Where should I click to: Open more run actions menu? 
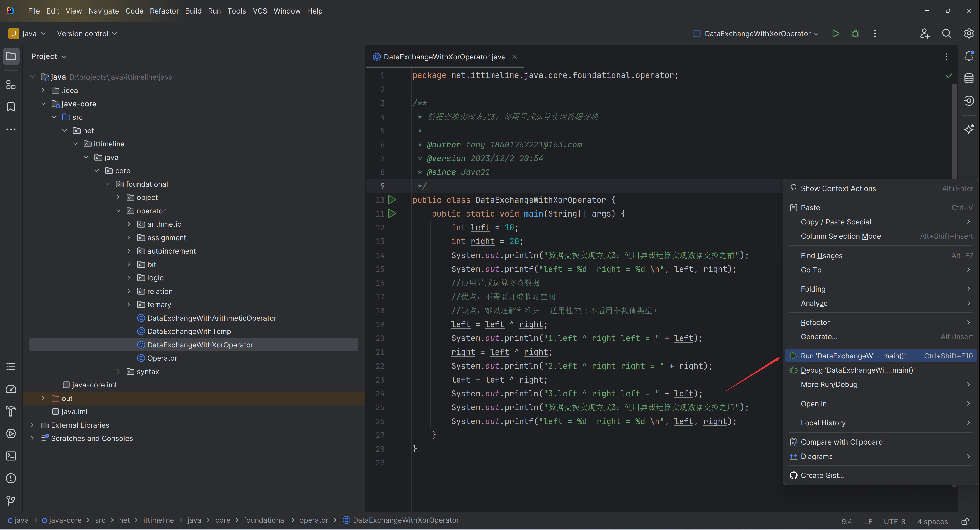tap(875, 33)
